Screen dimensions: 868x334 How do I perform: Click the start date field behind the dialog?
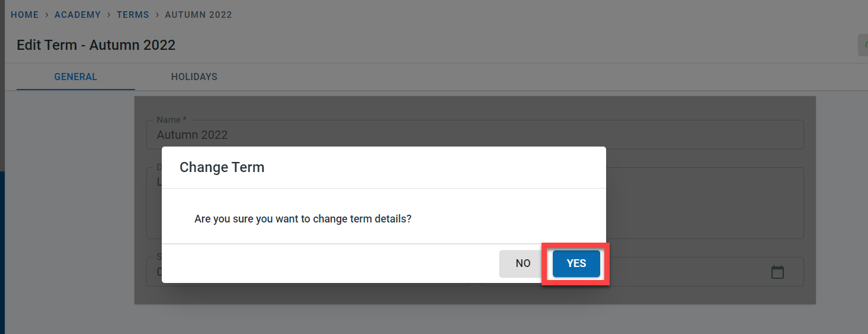point(153,272)
